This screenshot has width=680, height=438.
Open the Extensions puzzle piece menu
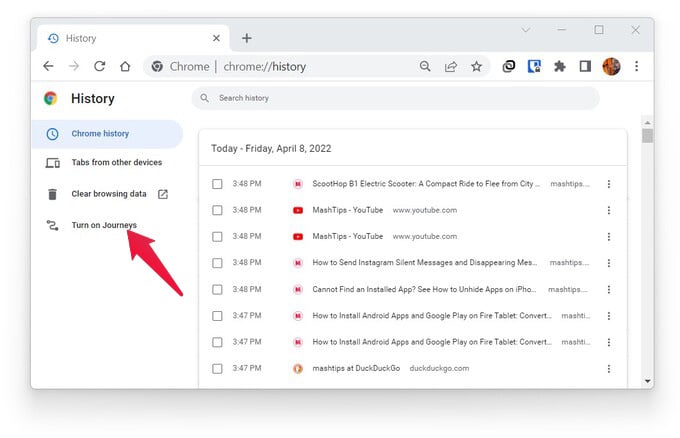pos(560,66)
